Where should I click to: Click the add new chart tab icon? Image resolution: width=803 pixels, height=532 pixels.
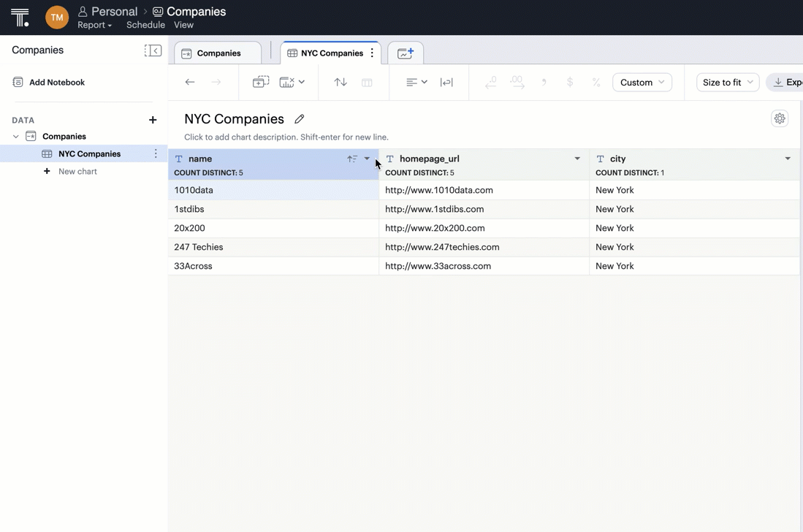(x=406, y=53)
